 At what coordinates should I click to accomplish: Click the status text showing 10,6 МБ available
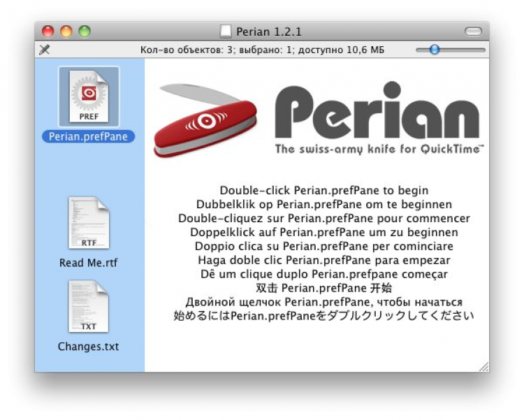pos(262,50)
